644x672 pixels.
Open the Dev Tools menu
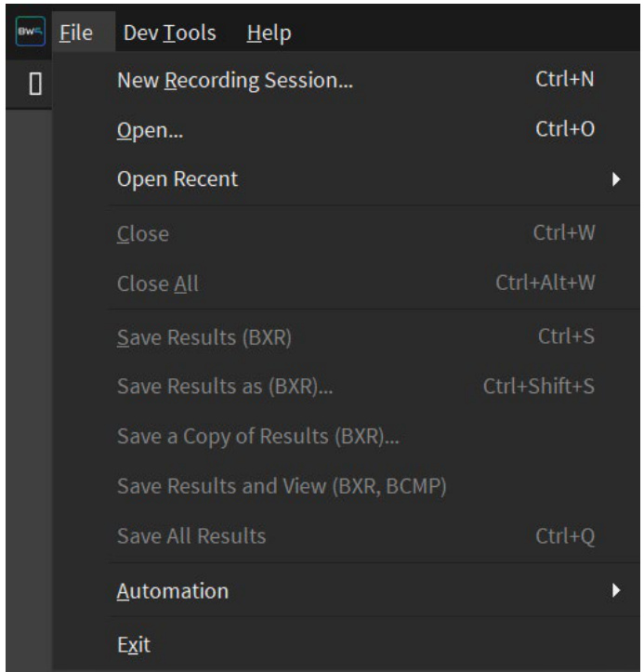click(x=170, y=33)
